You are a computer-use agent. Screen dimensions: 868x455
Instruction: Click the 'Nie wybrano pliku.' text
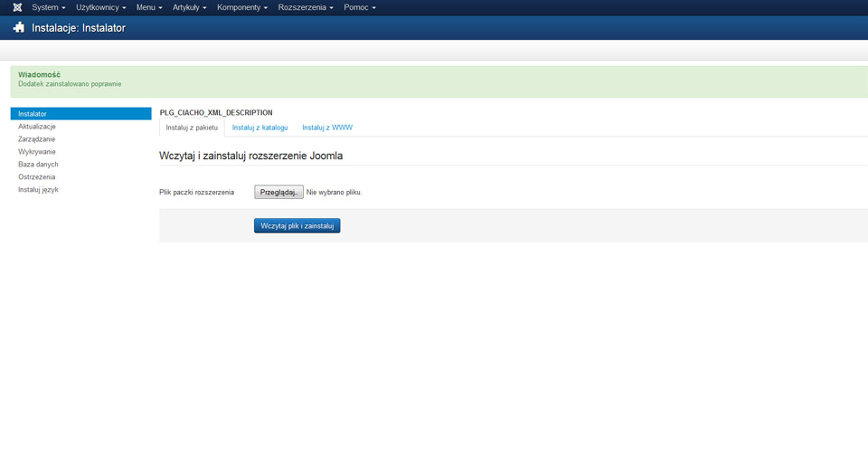click(x=335, y=192)
